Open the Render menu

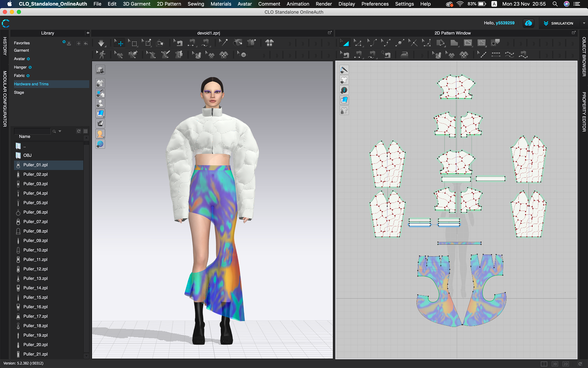[324, 4]
